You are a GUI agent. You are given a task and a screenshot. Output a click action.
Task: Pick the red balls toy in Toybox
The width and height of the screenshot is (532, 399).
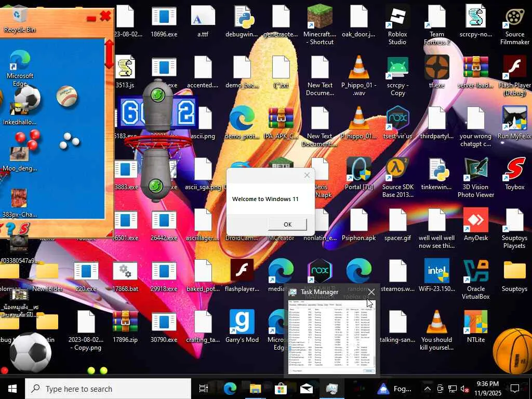tap(28, 139)
